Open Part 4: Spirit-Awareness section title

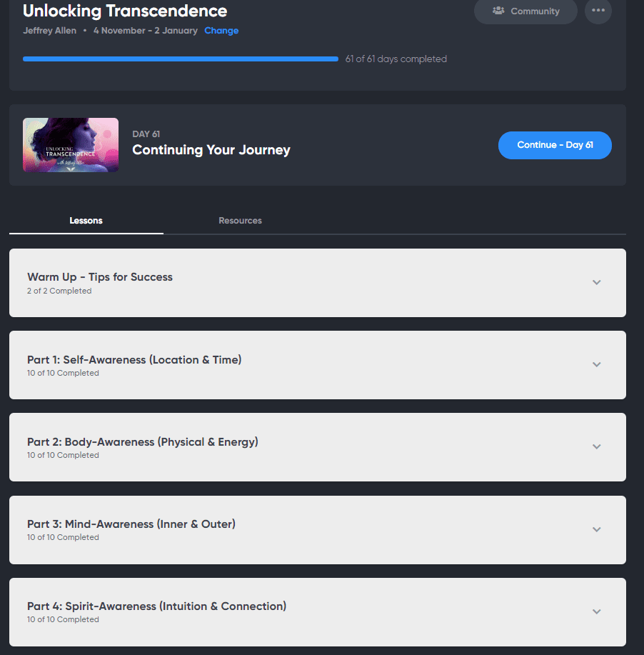(156, 606)
